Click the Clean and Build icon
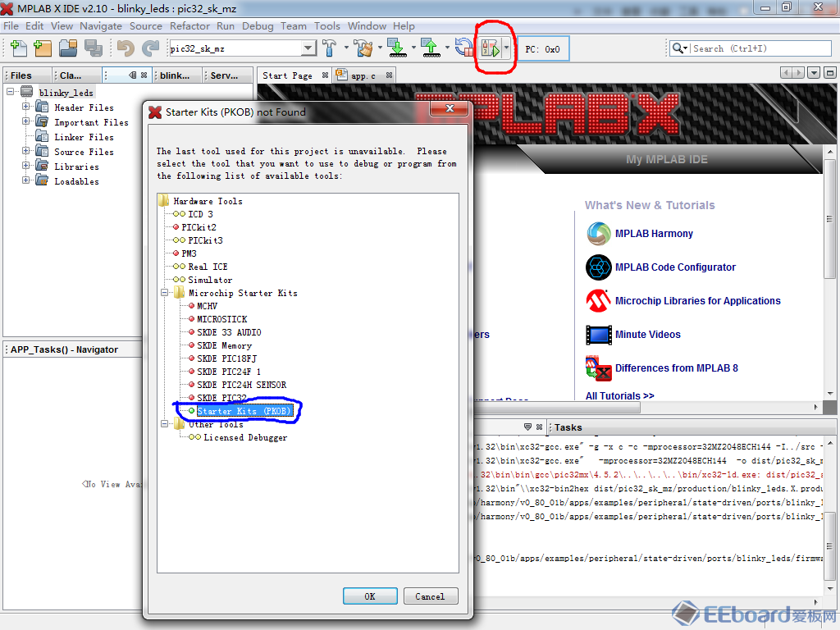 [363, 48]
